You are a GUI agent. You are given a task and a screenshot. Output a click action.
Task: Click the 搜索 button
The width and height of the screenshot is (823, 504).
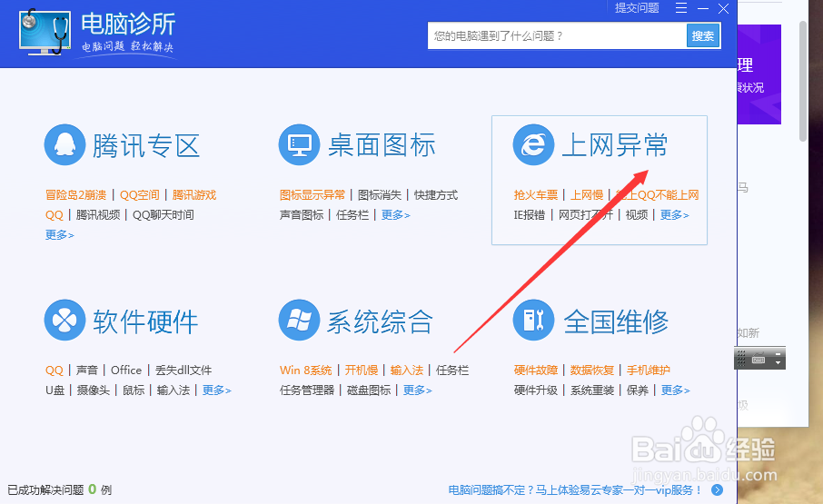click(703, 35)
